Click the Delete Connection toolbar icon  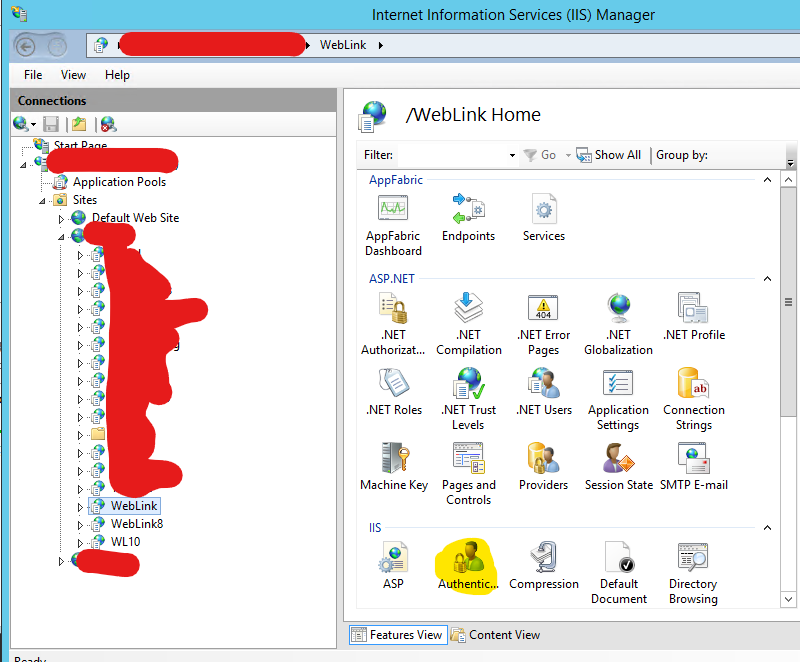(x=108, y=124)
